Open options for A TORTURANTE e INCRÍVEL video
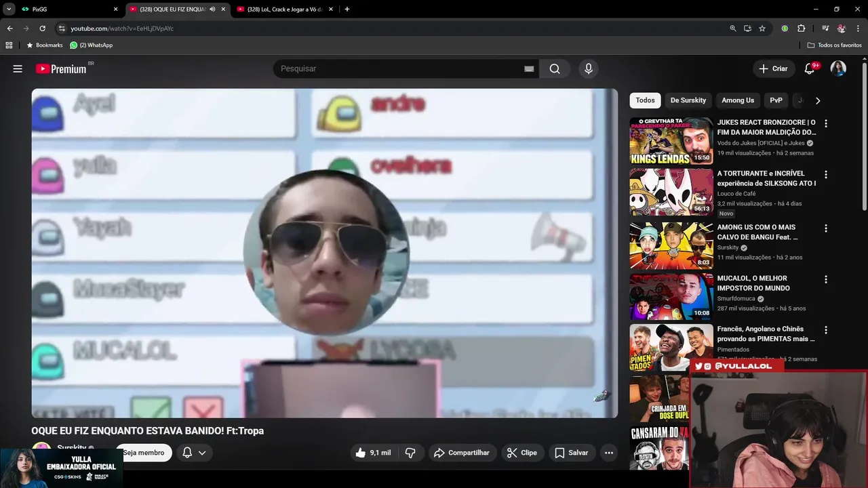 click(x=826, y=175)
